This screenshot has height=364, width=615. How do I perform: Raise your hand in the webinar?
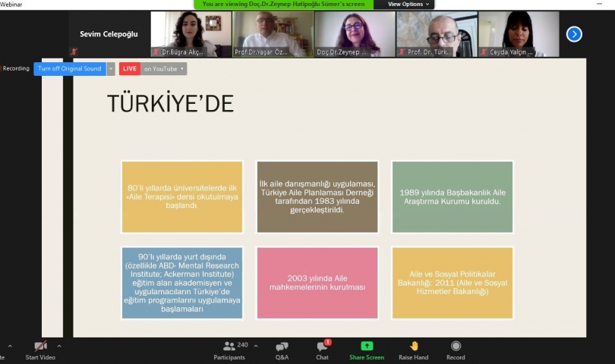[x=413, y=350]
